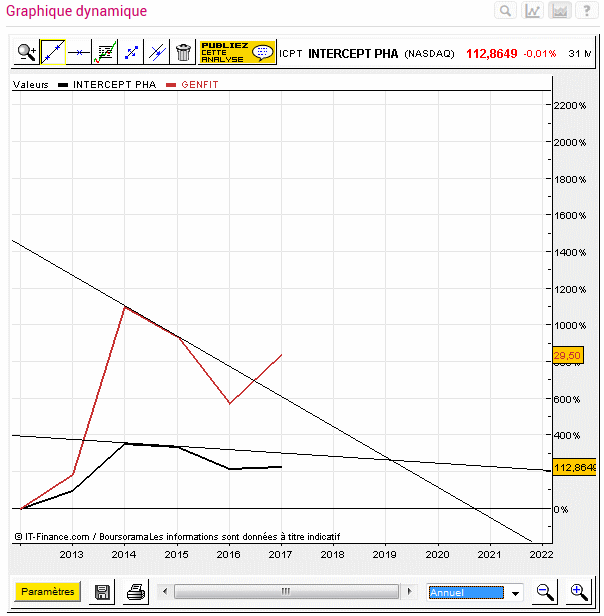Click the red GENFIT legend swatch
This screenshot has width=604, height=616.
point(171,85)
